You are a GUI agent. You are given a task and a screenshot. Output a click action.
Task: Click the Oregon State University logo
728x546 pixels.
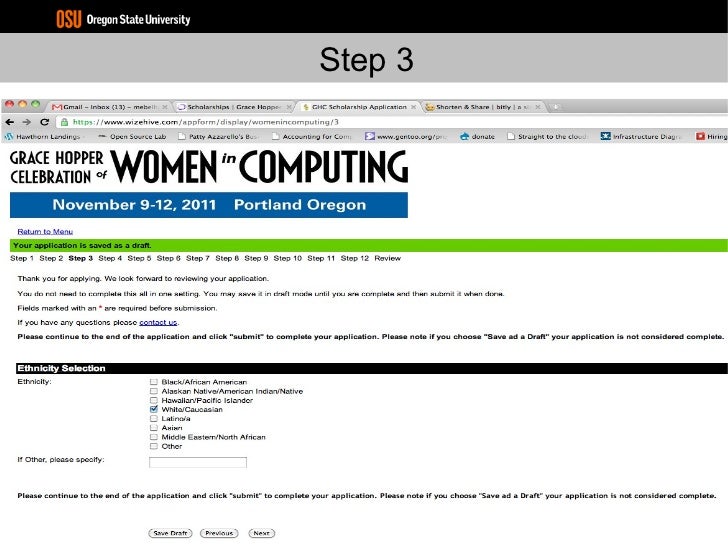tap(123, 20)
